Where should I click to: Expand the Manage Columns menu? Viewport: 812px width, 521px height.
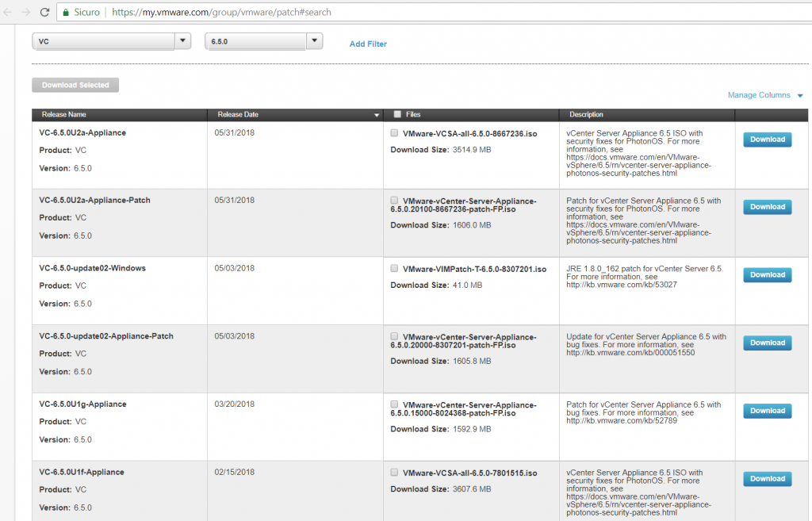[x=764, y=95]
